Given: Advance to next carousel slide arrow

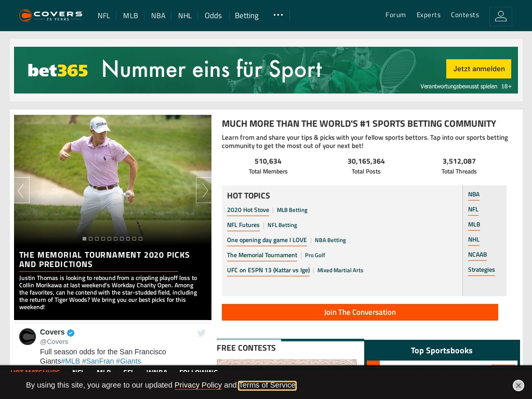Looking at the screenshot, I should coord(204,190).
